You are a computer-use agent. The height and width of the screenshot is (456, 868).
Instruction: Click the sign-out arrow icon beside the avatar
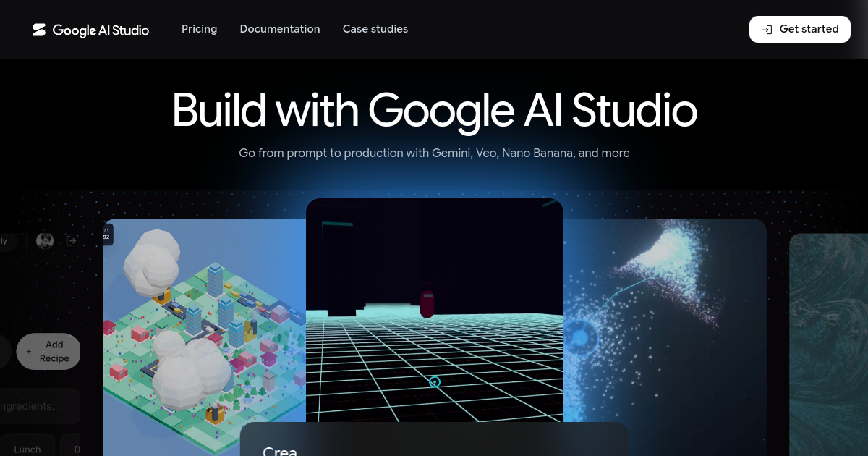pyautogui.click(x=71, y=241)
